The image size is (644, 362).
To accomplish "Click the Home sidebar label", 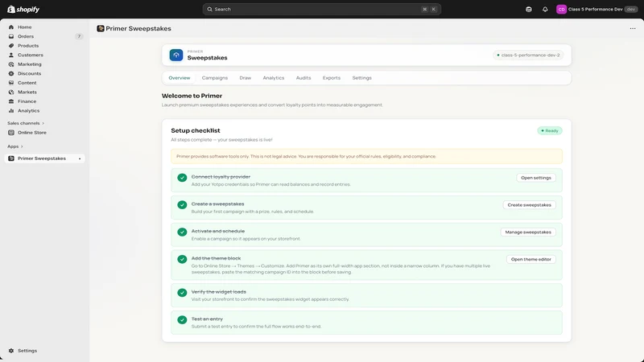I will click(x=25, y=27).
